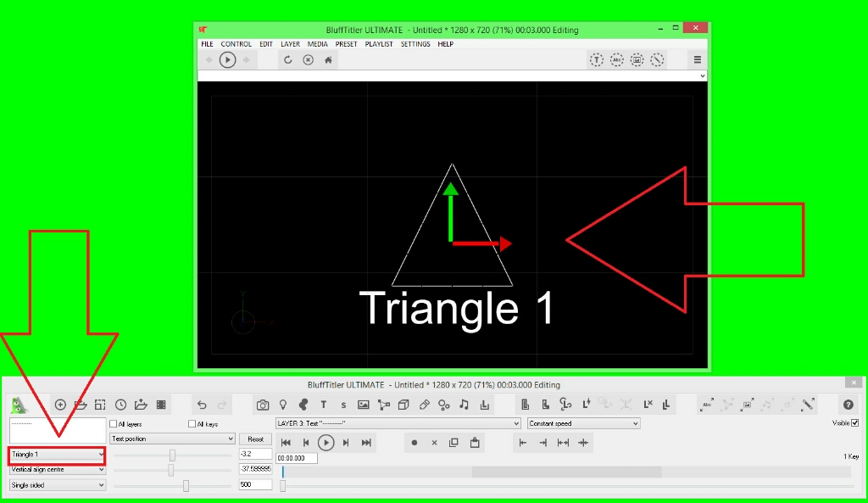
Task: Add an audio layer with music note
Action: pos(464,405)
